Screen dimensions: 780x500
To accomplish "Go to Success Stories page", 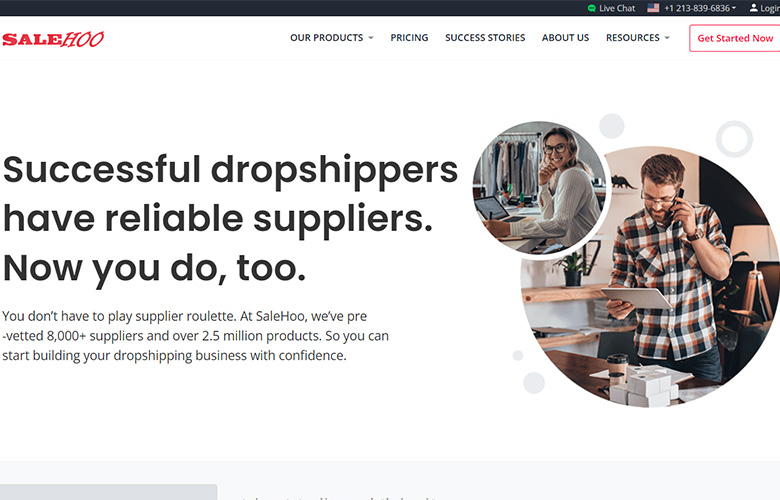I will pos(485,38).
